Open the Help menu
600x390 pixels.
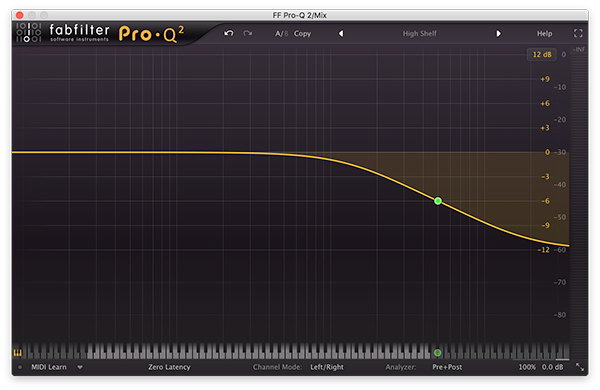click(544, 34)
